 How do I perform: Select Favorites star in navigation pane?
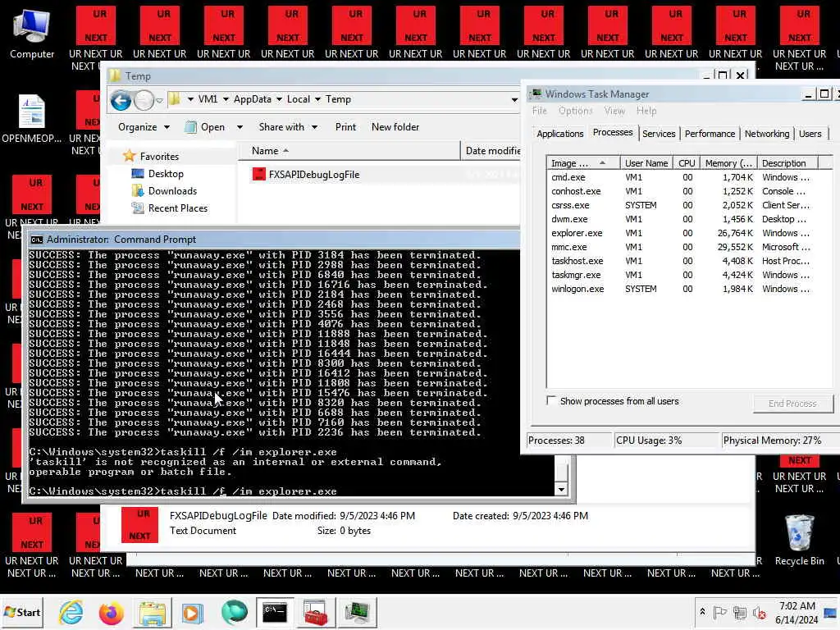129,156
